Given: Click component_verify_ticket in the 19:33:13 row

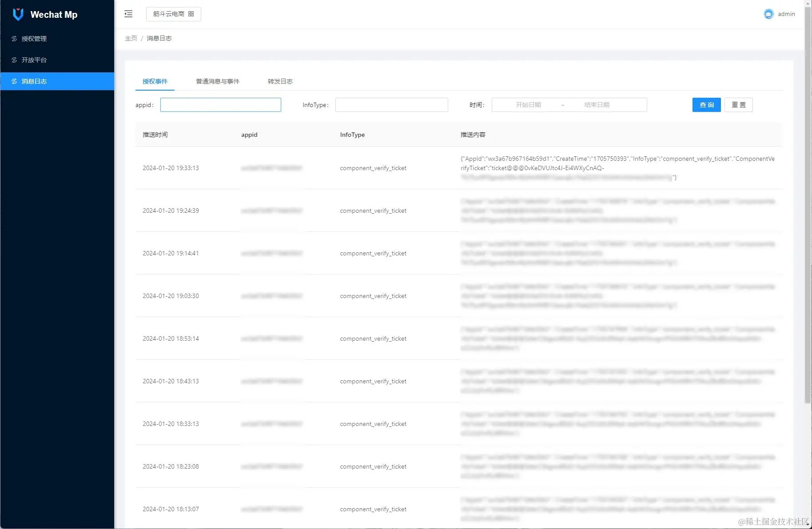Looking at the screenshot, I should [373, 168].
